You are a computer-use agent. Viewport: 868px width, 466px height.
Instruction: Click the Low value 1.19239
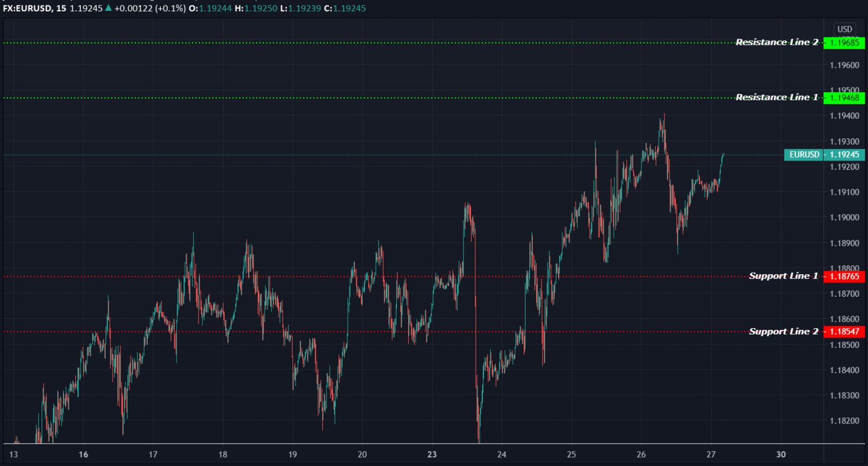pyautogui.click(x=305, y=8)
